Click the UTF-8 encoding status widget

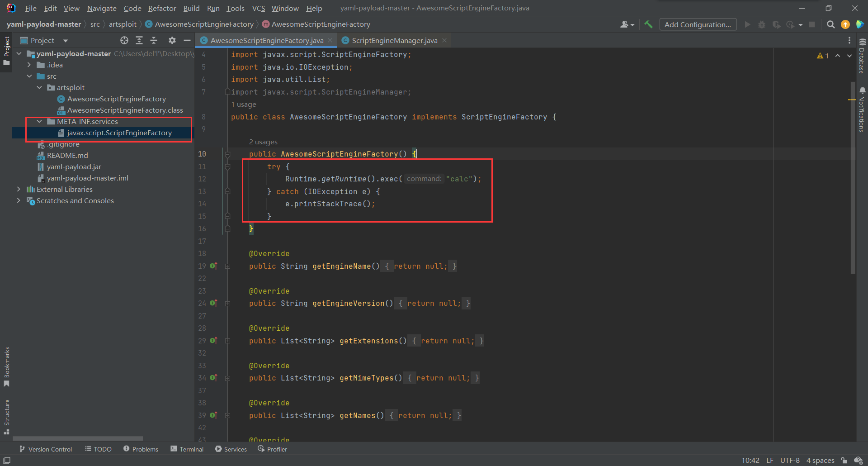[x=790, y=460]
